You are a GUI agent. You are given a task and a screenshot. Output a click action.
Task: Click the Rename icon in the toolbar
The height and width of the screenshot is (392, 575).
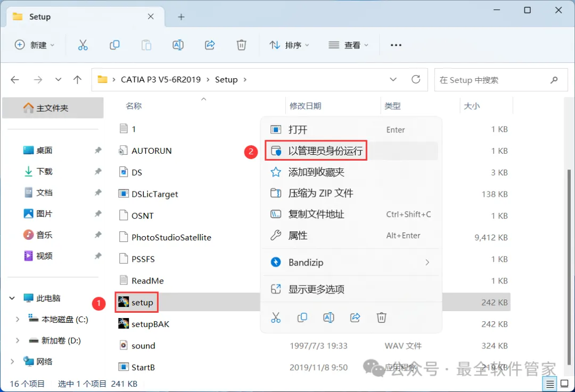click(178, 45)
